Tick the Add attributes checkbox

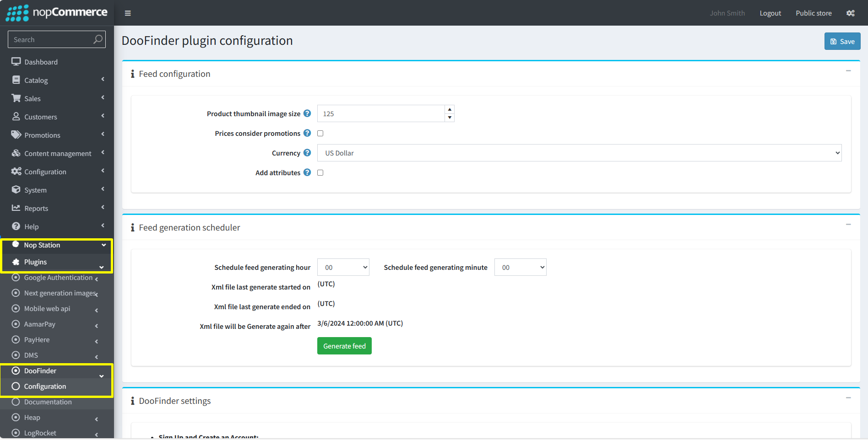click(x=320, y=173)
